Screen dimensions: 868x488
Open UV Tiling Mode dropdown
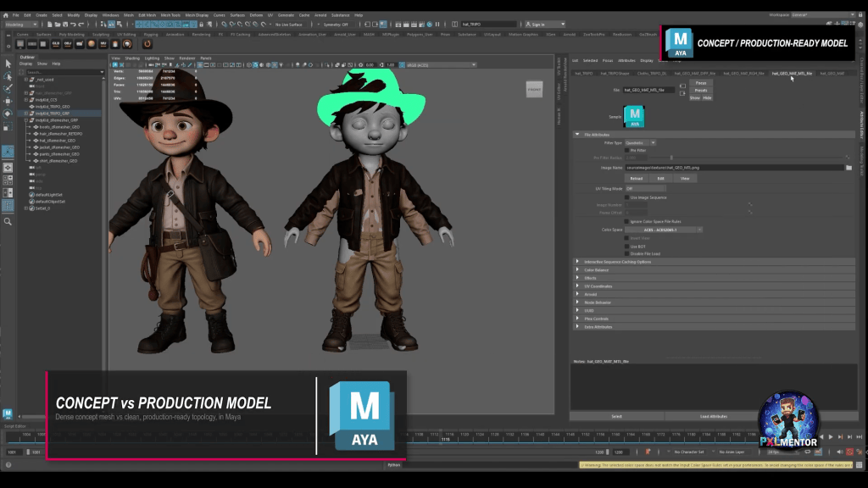(x=645, y=189)
